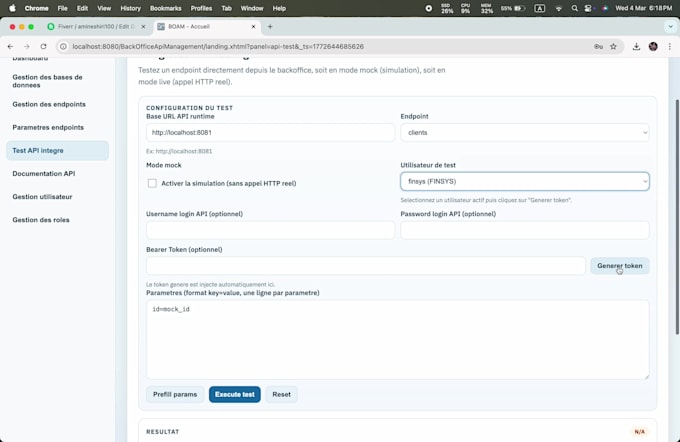This screenshot has width=680, height=442.
Task: Click the Base URL API runtime field
Action: (x=270, y=133)
